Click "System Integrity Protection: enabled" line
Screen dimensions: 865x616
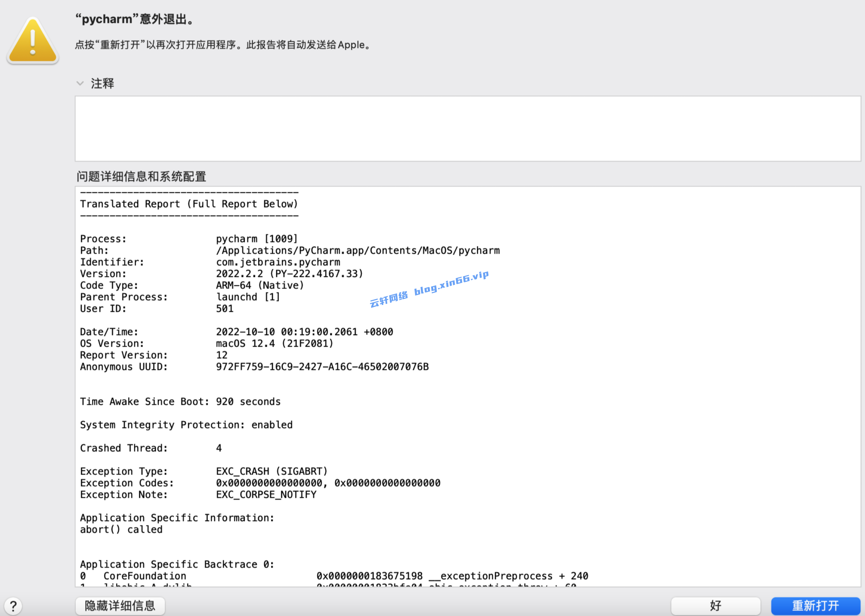pos(186,425)
